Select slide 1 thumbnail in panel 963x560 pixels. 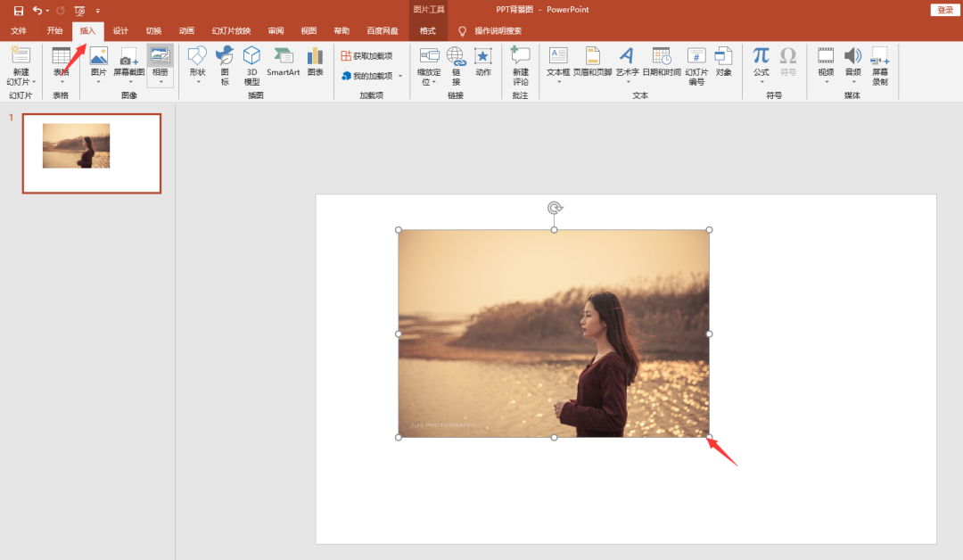click(x=92, y=153)
